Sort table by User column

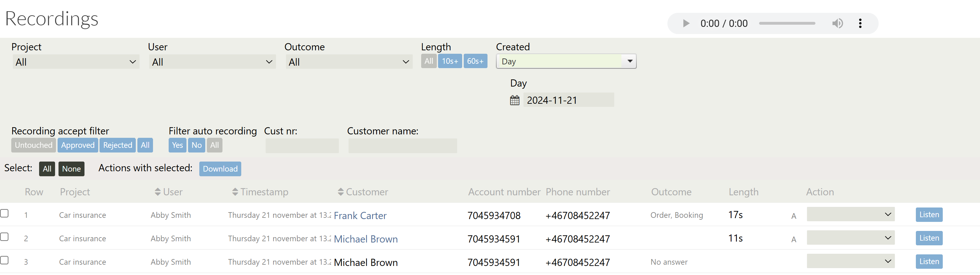tap(169, 192)
